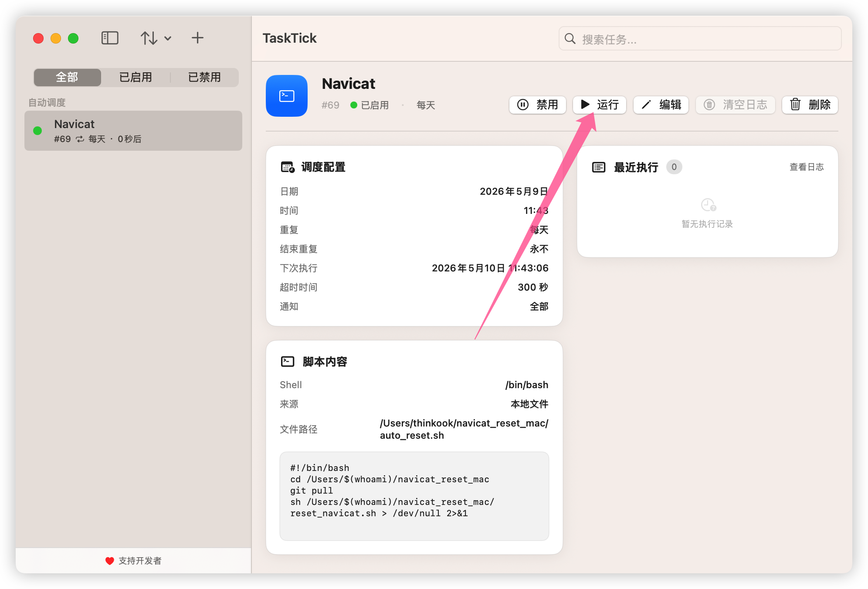
Task: Minimize the TaskTick window
Action: click(x=56, y=38)
